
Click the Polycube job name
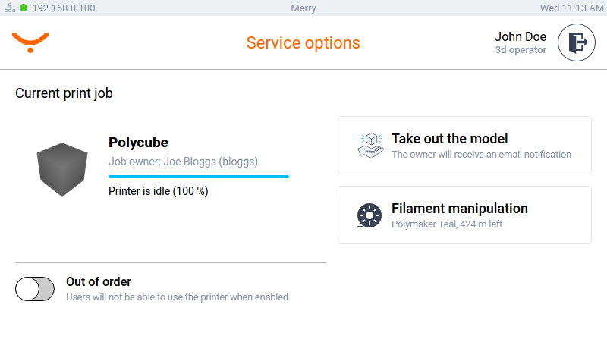tap(138, 143)
